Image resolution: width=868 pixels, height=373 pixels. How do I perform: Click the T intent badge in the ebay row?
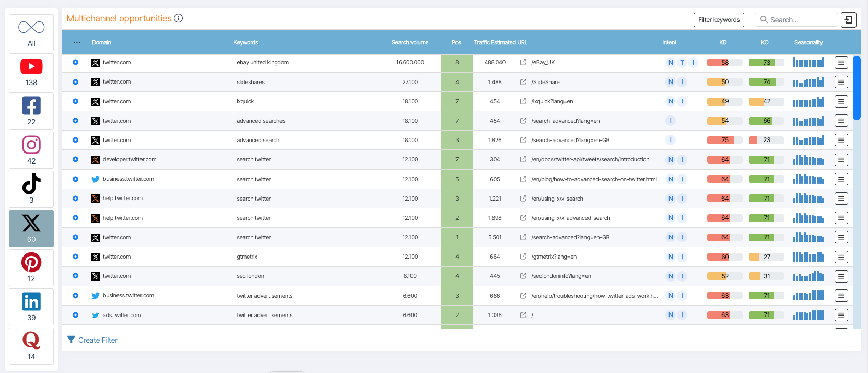click(x=682, y=63)
